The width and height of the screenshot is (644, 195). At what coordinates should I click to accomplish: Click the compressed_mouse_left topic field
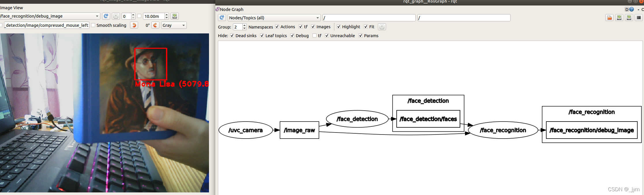(x=47, y=25)
